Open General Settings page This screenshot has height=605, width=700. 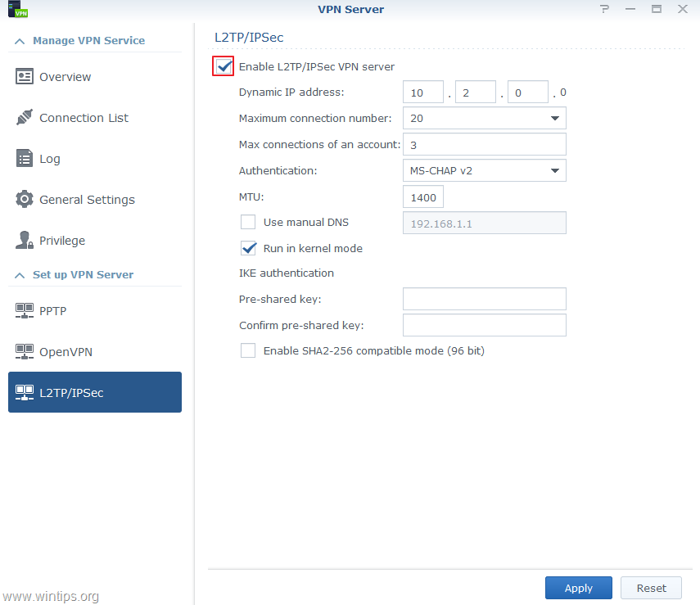pyautogui.click(x=95, y=200)
